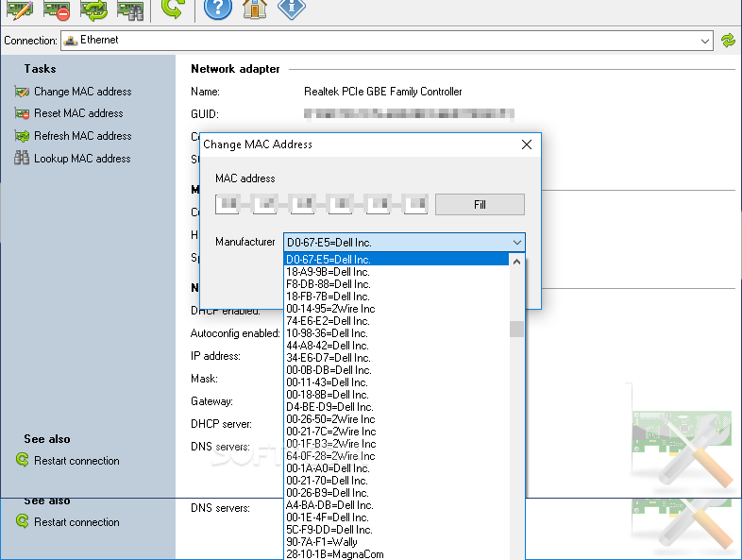Click the icon beside Reset MAC address task
Image resolution: width=742 pixels, height=560 pixels.
pos(22,113)
